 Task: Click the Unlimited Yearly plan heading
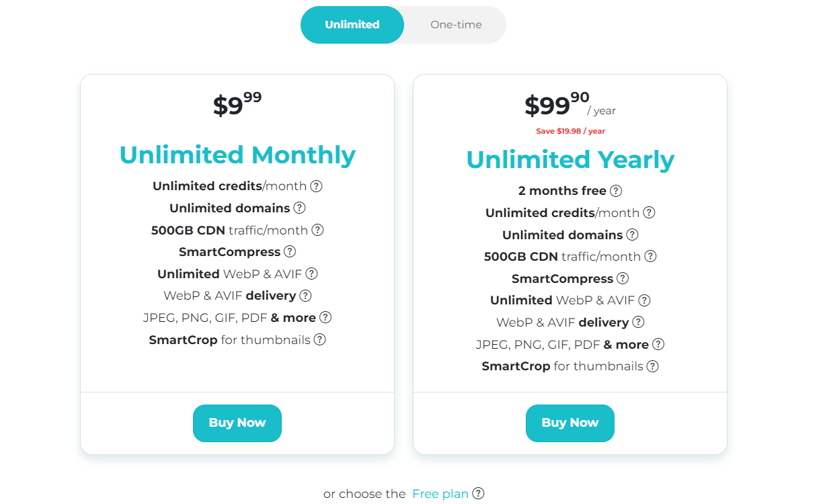pyautogui.click(x=570, y=160)
